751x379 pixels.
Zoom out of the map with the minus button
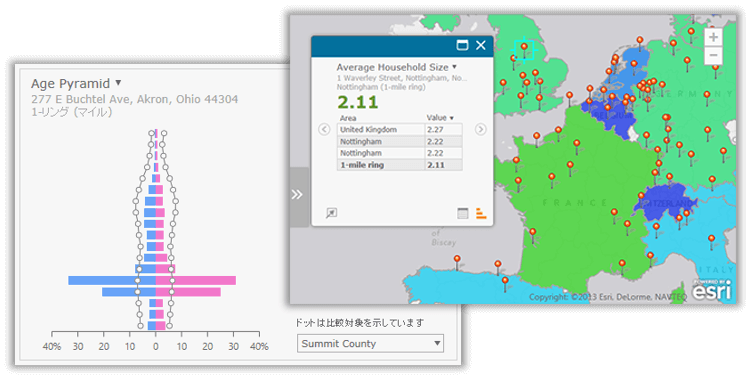click(x=713, y=55)
